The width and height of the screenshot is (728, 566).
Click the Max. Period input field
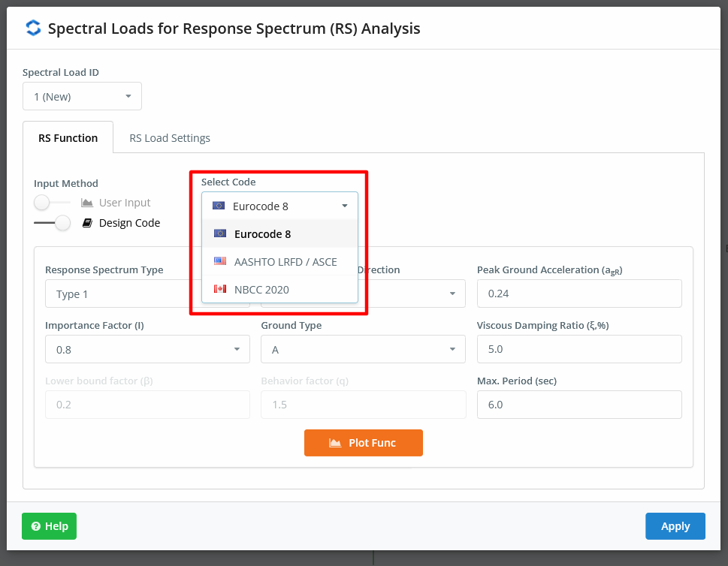click(579, 405)
